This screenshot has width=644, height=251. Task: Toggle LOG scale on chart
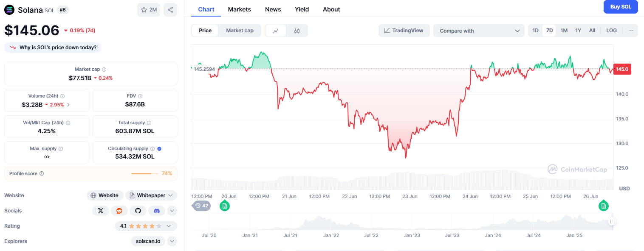tap(611, 31)
